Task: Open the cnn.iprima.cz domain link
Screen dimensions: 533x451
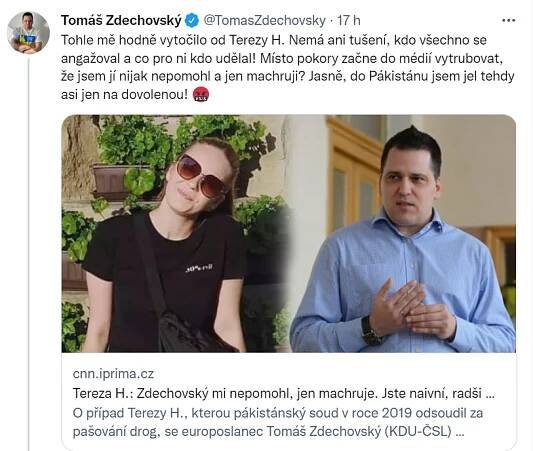Action: [x=113, y=374]
